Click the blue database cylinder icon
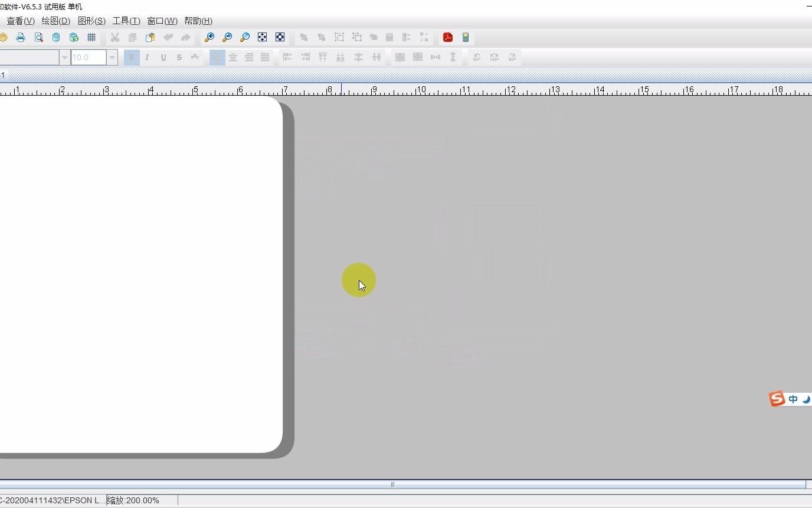The image size is (812, 508). tap(56, 37)
